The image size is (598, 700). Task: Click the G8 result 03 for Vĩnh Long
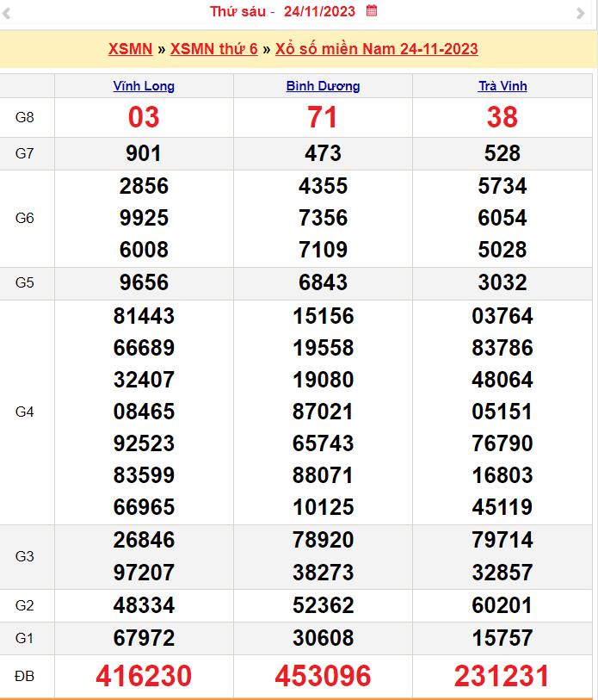coord(144,117)
